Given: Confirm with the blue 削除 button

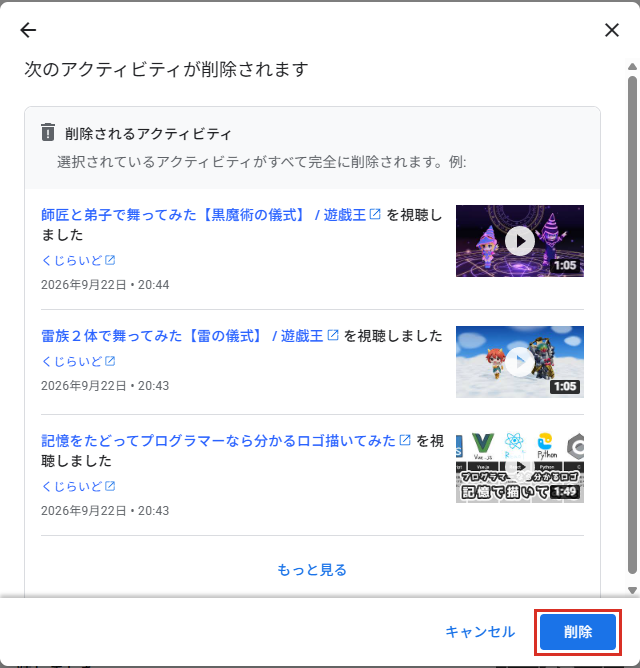Looking at the screenshot, I should [578, 632].
